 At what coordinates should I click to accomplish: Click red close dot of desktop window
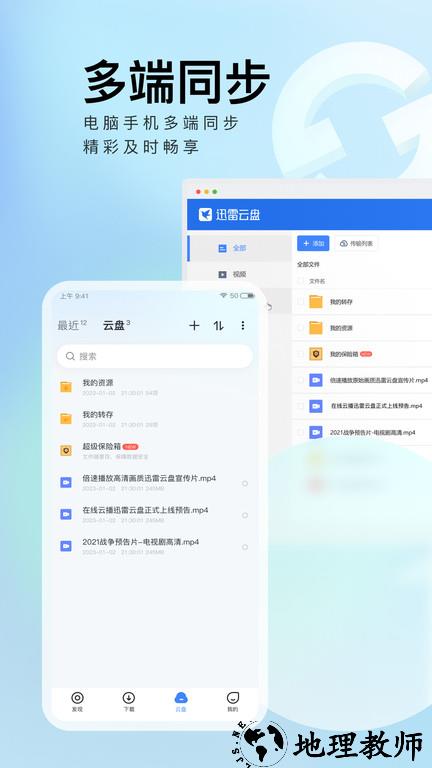(198, 192)
